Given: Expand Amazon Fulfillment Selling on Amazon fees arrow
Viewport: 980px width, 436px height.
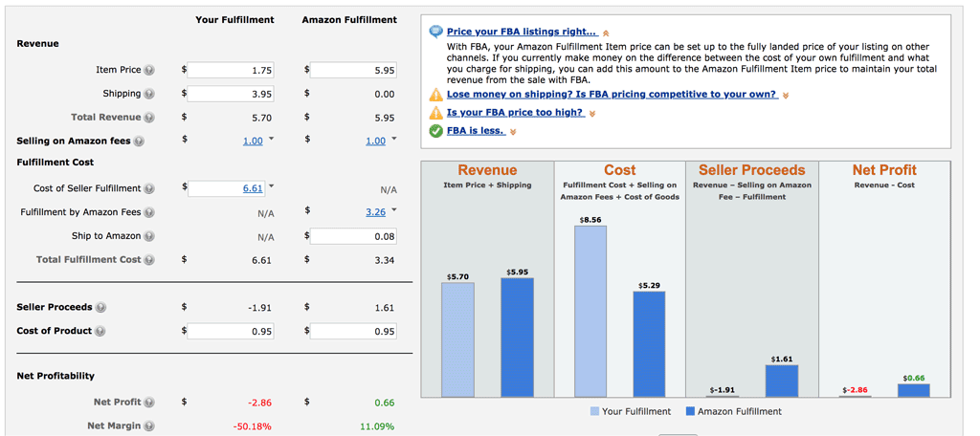Looking at the screenshot, I should point(394,139).
